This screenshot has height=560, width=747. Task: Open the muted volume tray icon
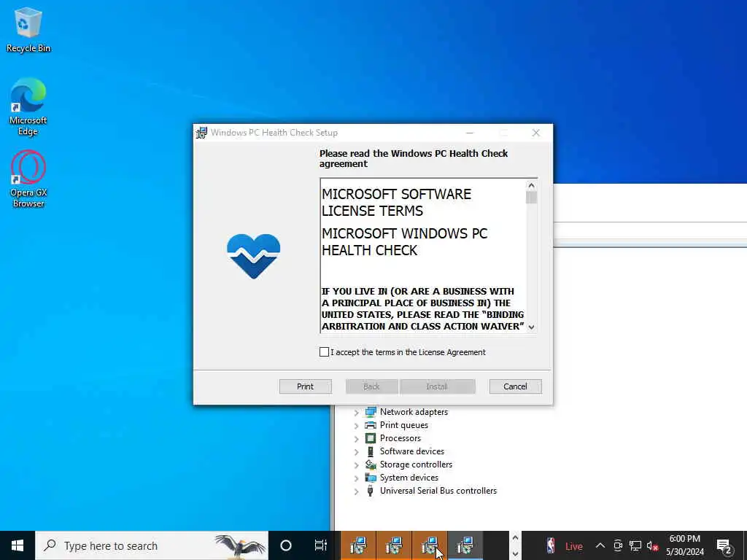tap(652, 546)
